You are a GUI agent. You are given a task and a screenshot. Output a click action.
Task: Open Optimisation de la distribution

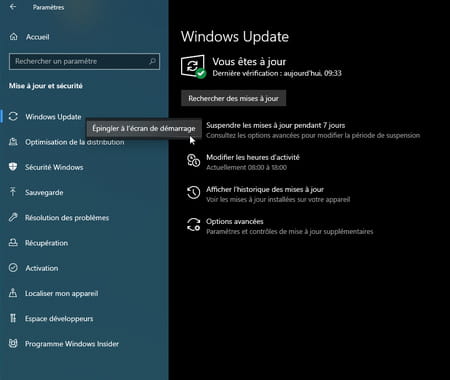75,142
